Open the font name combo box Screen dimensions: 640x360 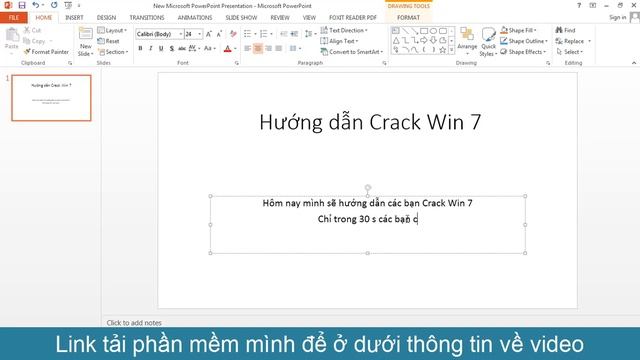point(160,34)
